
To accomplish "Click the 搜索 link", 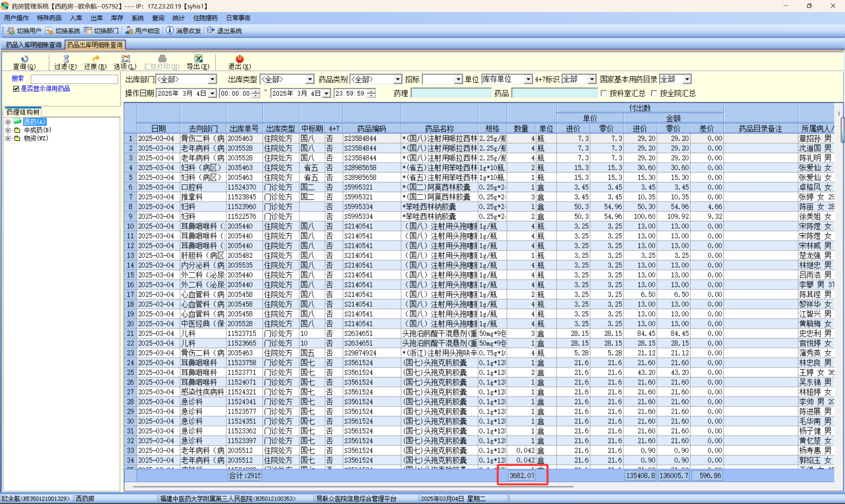I will (18, 79).
